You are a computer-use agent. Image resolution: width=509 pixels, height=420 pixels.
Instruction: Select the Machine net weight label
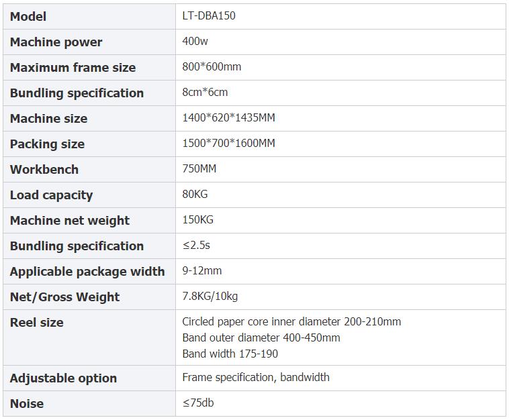pos(70,221)
